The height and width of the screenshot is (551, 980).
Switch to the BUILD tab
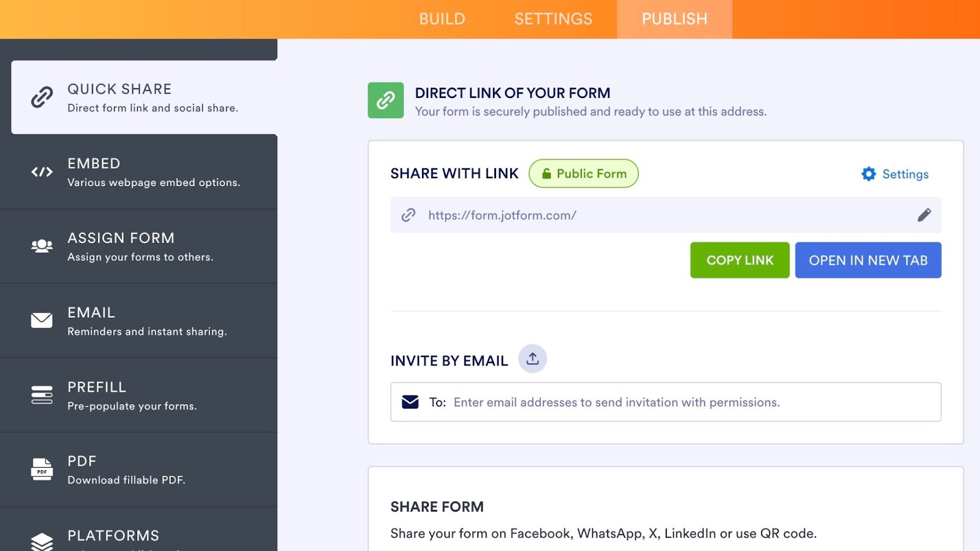coord(442,19)
